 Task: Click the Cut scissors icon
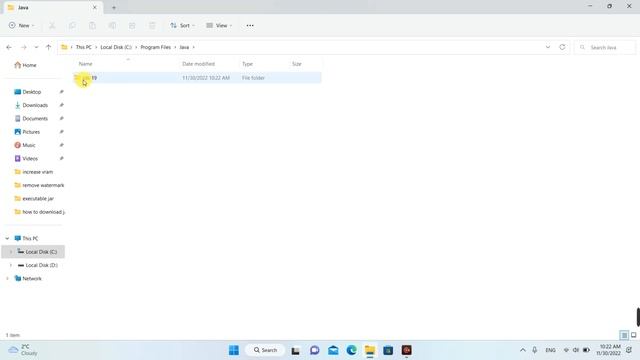[x=52, y=25]
